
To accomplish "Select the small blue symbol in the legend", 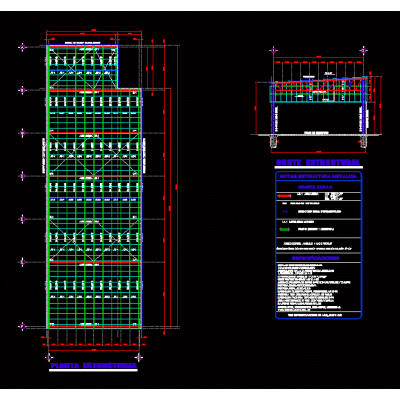I will [x=284, y=211].
